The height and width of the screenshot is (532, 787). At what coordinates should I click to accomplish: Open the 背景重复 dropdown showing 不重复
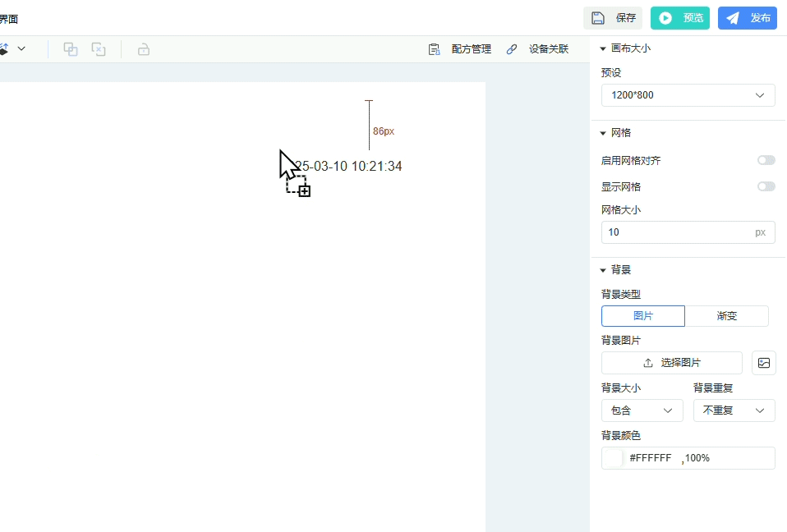734,410
